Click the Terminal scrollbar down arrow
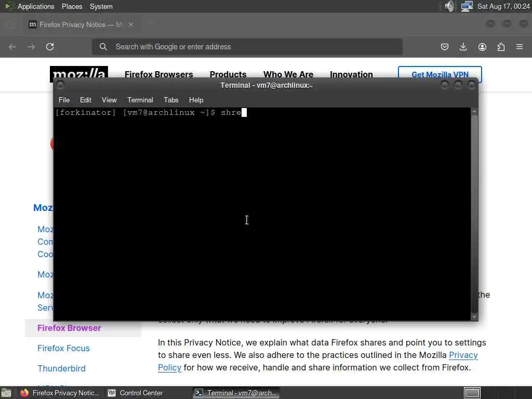This screenshot has height=399, width=532. point(474,317)
